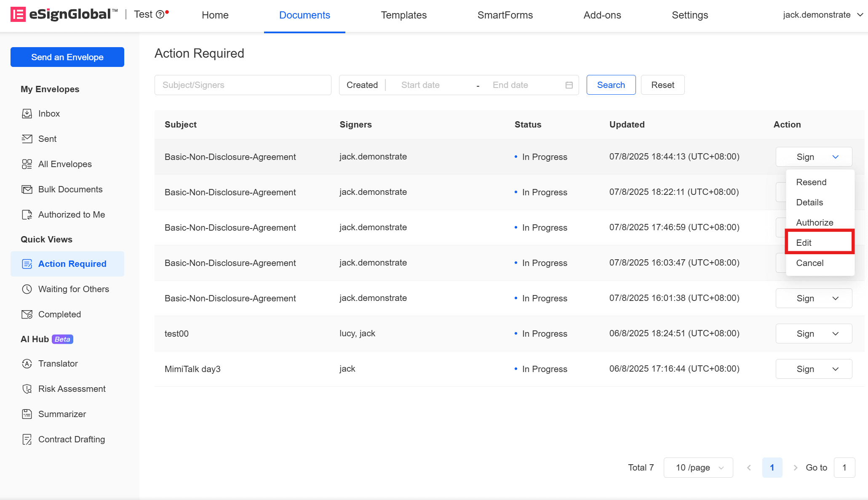Click the Summarizer icon
This screenshot has width=868, height=500.
click(x=27, y=414)
